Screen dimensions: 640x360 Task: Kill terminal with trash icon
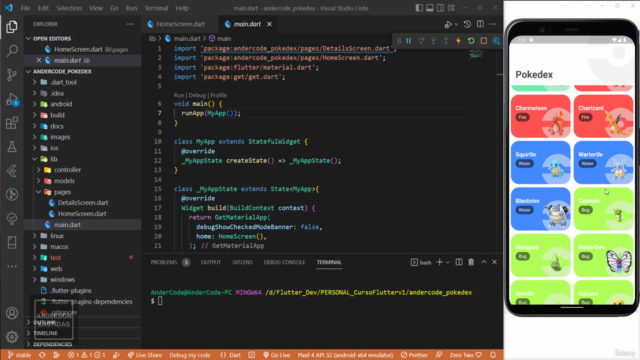[x=471, y=262]
